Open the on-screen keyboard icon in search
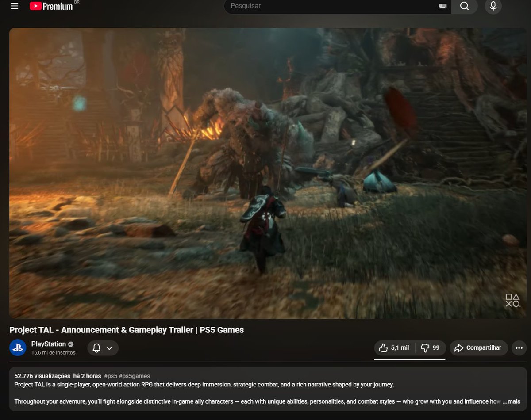The image size is (531, 420). (x=442, y=6)
